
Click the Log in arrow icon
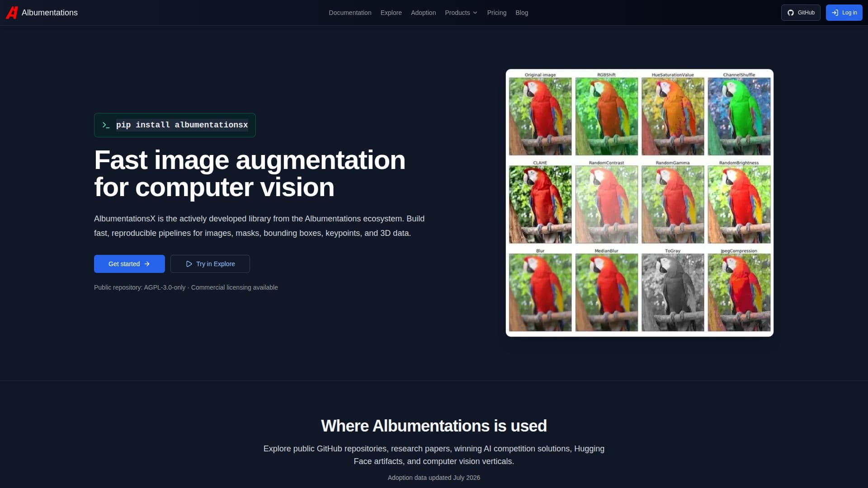coord(835,13)
